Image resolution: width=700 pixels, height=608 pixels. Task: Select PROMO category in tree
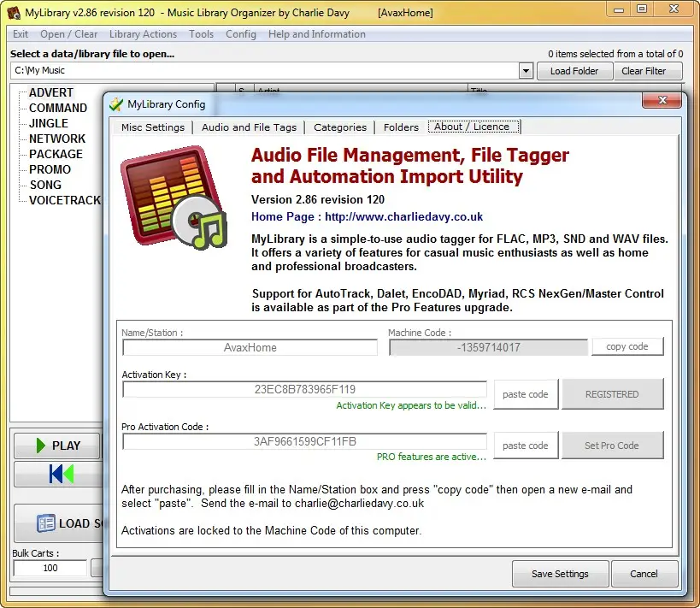(x=50, y=169)
